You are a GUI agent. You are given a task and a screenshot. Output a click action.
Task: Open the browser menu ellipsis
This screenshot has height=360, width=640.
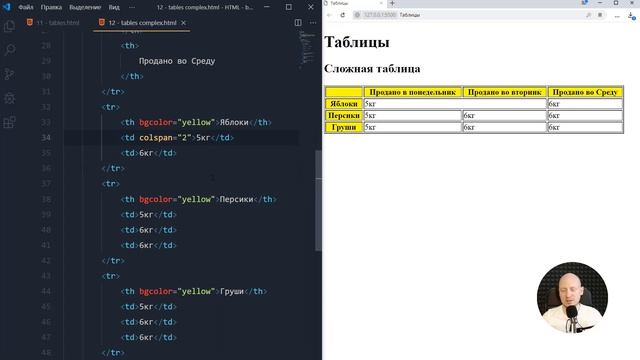tap(617, 16)
